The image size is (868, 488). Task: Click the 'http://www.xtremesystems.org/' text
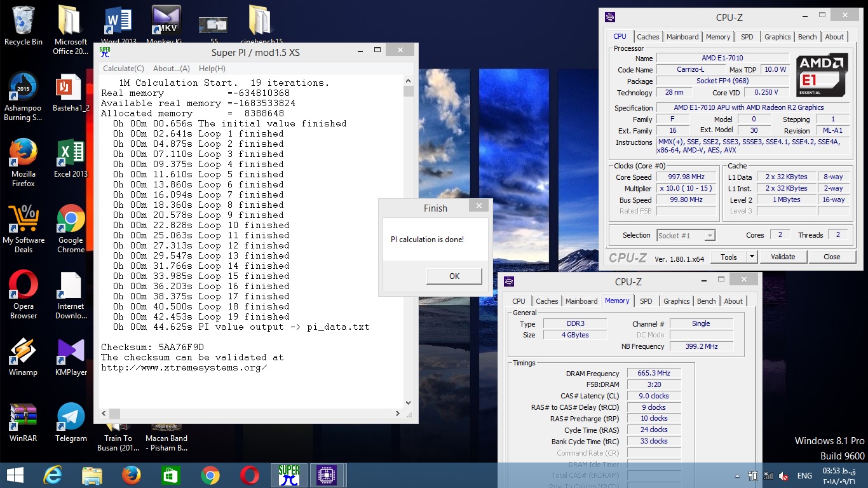[x=184, y=367]
